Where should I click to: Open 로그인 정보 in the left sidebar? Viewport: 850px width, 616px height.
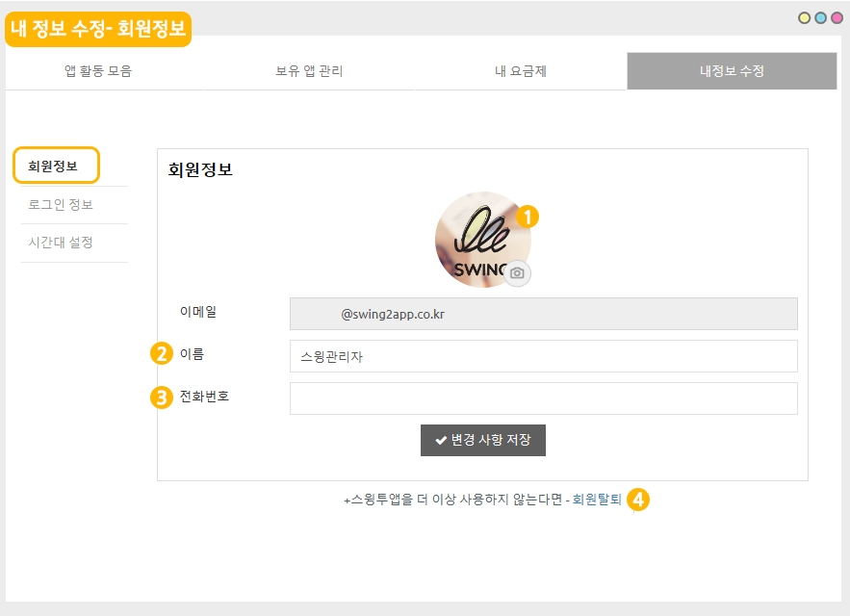(61, 205)
